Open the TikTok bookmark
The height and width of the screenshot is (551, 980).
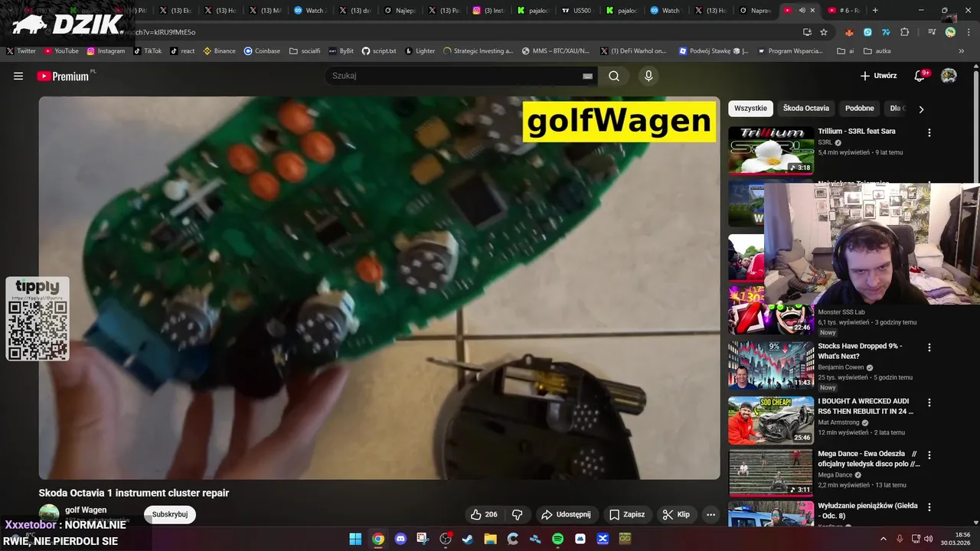pos(148,51)
